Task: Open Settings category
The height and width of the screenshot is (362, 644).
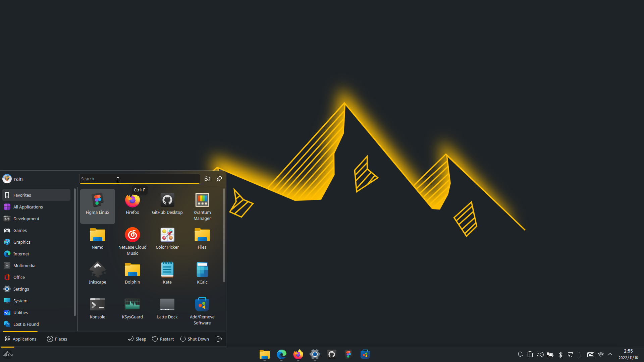Action: tap(36, 289)
